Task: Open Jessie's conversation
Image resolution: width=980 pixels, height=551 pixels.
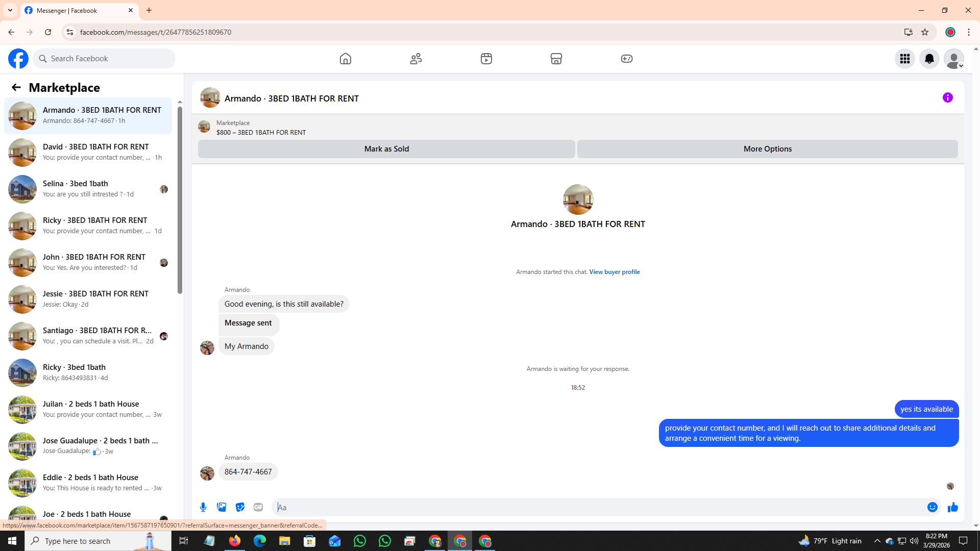Action: click(88, 299)
